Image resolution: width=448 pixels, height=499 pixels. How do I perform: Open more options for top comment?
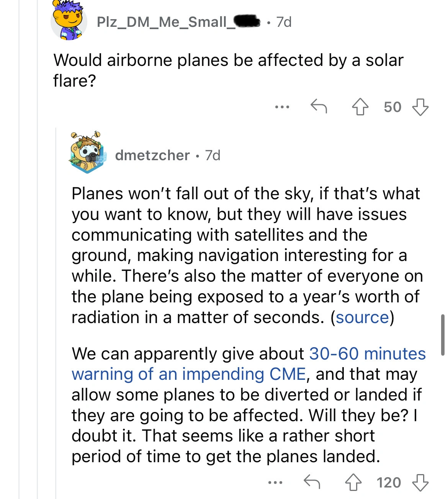click(282, 107)
